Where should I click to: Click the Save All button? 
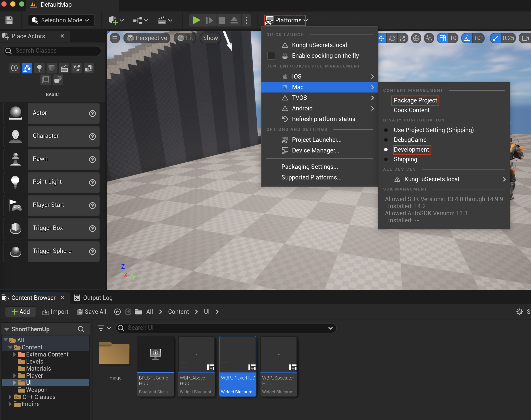coord(91,312)
